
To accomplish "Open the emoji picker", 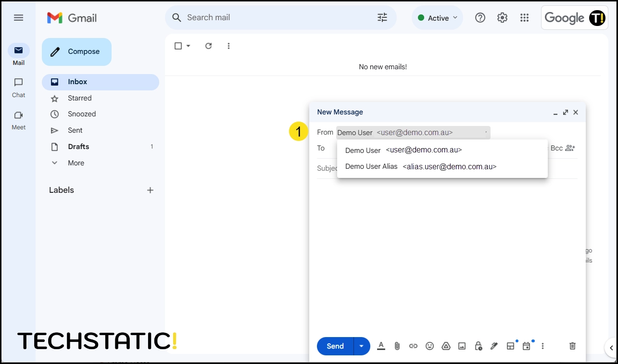I will (429, 346).
